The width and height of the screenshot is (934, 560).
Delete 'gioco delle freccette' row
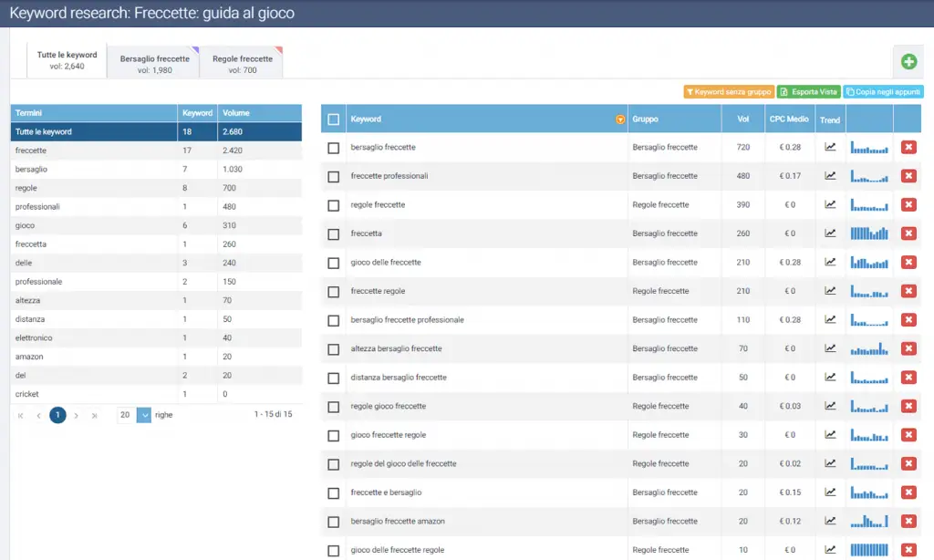tap(908, 262)
